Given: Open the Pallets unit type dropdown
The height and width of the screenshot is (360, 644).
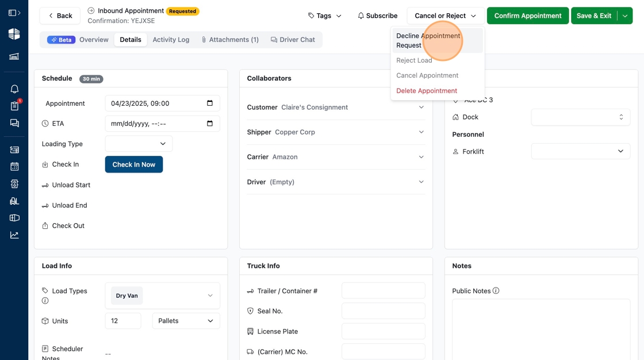Looking at the screenshot, I should click(186, 321).
